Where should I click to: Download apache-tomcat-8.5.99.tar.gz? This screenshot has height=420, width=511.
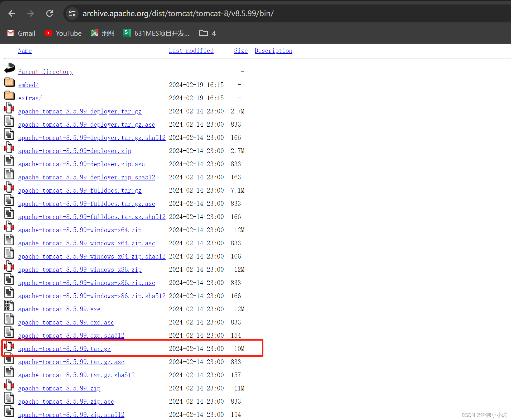pyautogui.click(x=64, y=349)
